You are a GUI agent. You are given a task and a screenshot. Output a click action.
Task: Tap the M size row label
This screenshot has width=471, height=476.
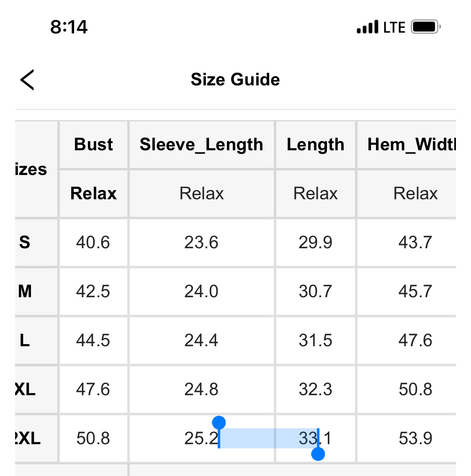tap(25, 291)
